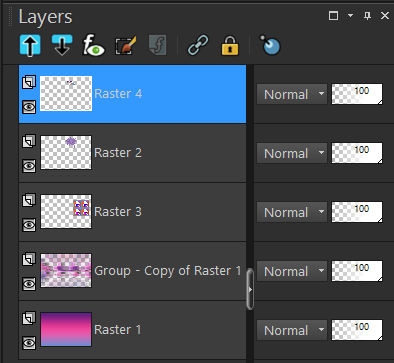
Task: Open the Layers palette options arrow menu
Action: [350, 15]
